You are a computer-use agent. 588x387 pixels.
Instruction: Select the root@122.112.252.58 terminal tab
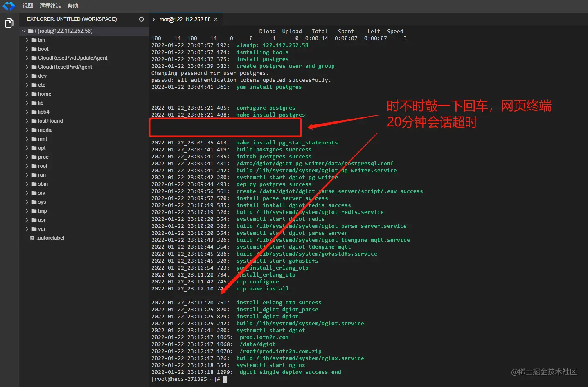click(185, 19)
